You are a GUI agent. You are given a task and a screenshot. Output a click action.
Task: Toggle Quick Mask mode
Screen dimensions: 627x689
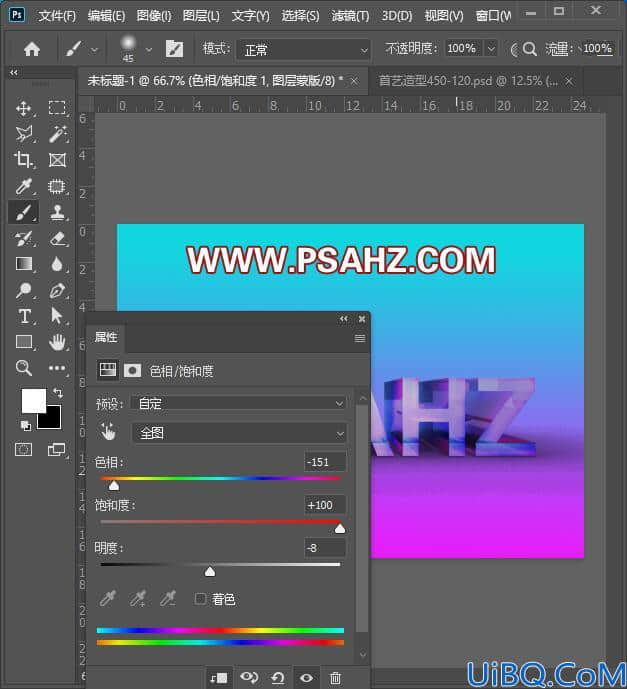(23, 450)
